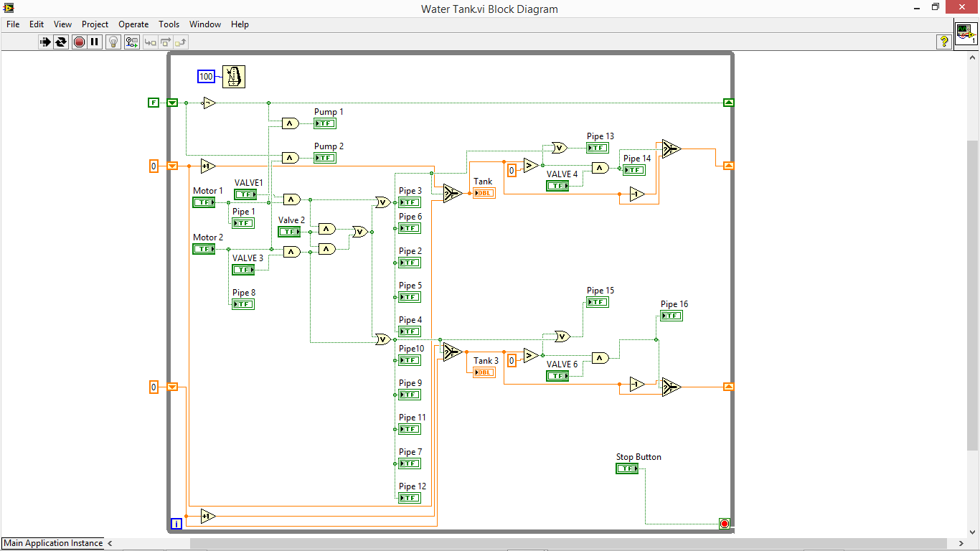Open the Help menu

coord(240,24)
